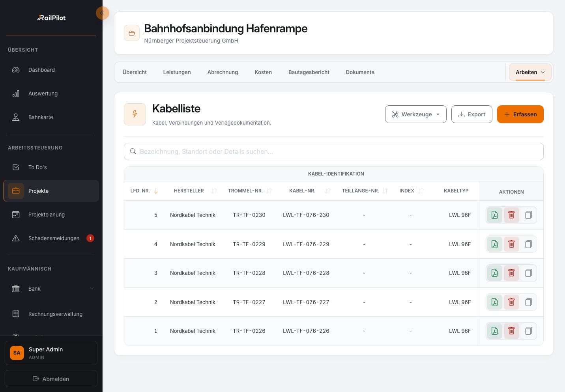
Task: Click cell TR-TF-0228
Action: (249, 273)
